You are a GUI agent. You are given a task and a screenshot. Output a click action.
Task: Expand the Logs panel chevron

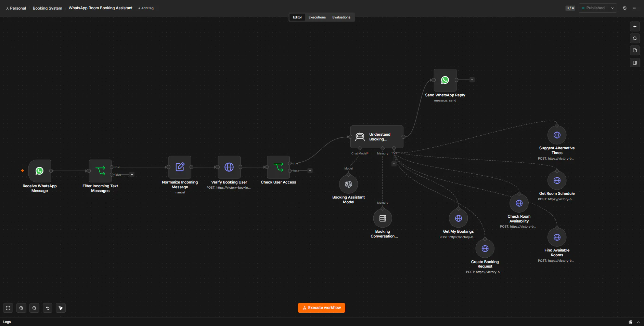tap(638, 322)
